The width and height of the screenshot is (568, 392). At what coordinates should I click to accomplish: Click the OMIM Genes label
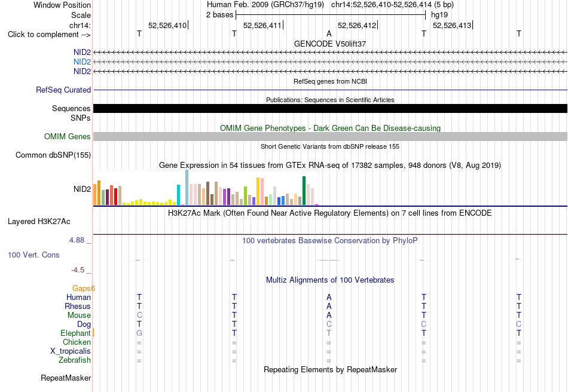(68, 136)
